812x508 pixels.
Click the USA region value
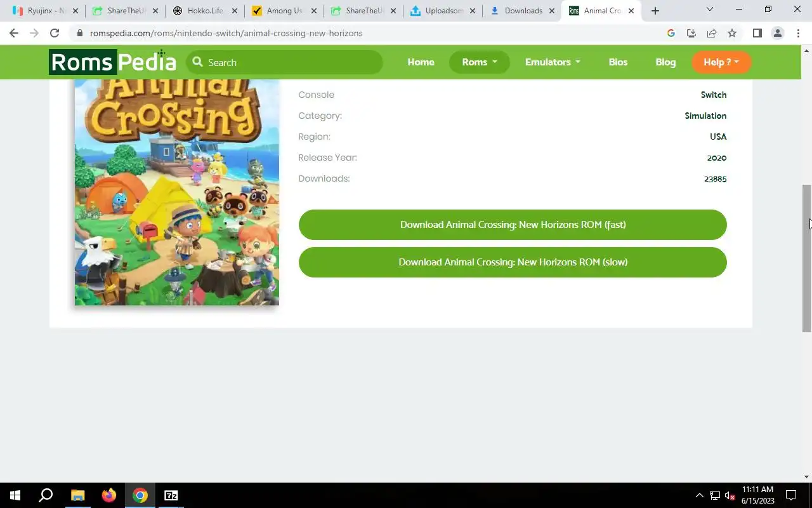pos(718,137)
